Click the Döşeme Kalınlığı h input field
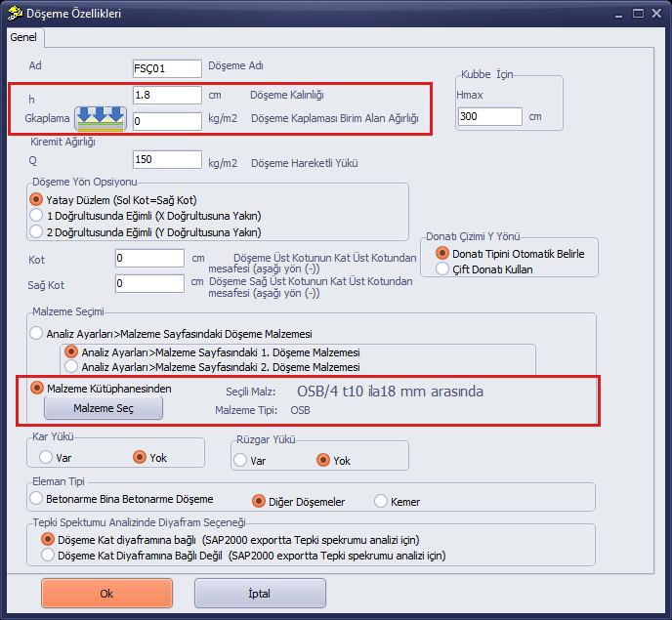Screen dimensions: 672x620 pos(167,95)
